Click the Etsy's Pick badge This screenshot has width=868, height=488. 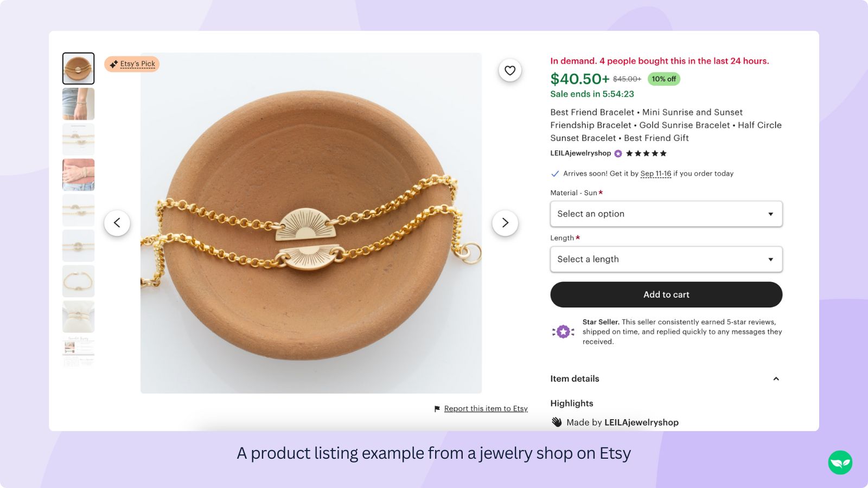[x=131, y=63]
